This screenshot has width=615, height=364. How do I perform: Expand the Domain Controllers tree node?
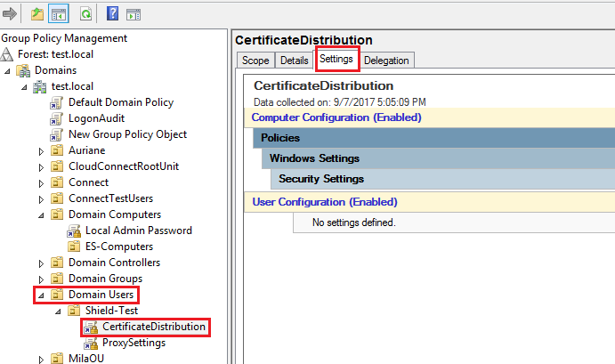tap(41, 263)
